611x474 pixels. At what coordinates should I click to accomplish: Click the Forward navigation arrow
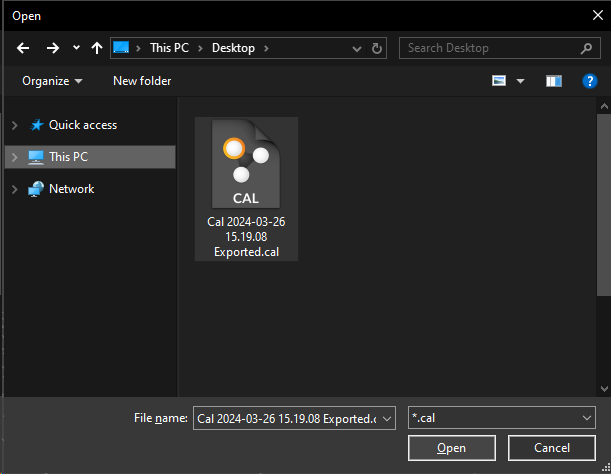click(x=52, y=48)
